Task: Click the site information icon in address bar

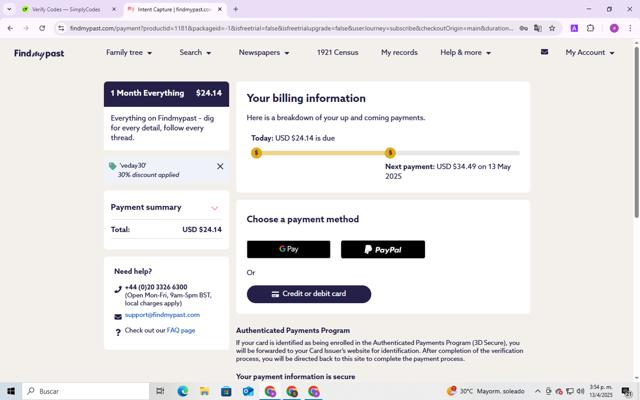Action: (61, 28)
